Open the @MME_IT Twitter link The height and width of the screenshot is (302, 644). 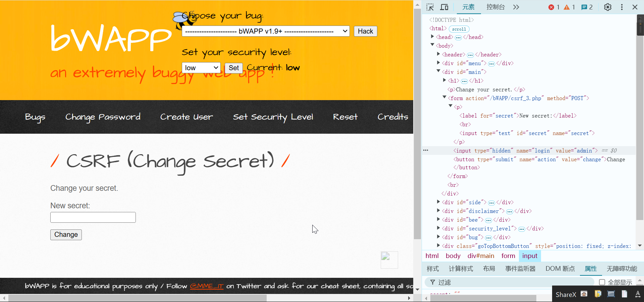[x=207, y=286]
